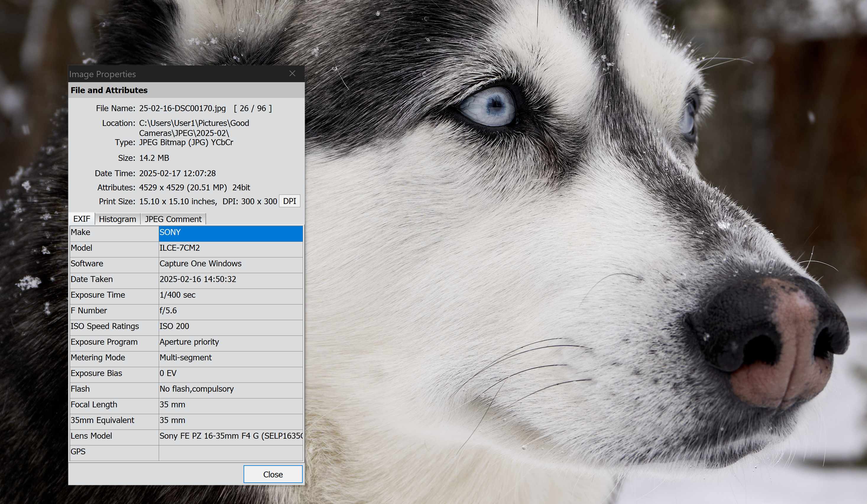The height and width of the screenshot is (504, 867).
Task: Click the image counter [ 26 / 96 ]
Action: pyautogui.click(x=253, y=108)
